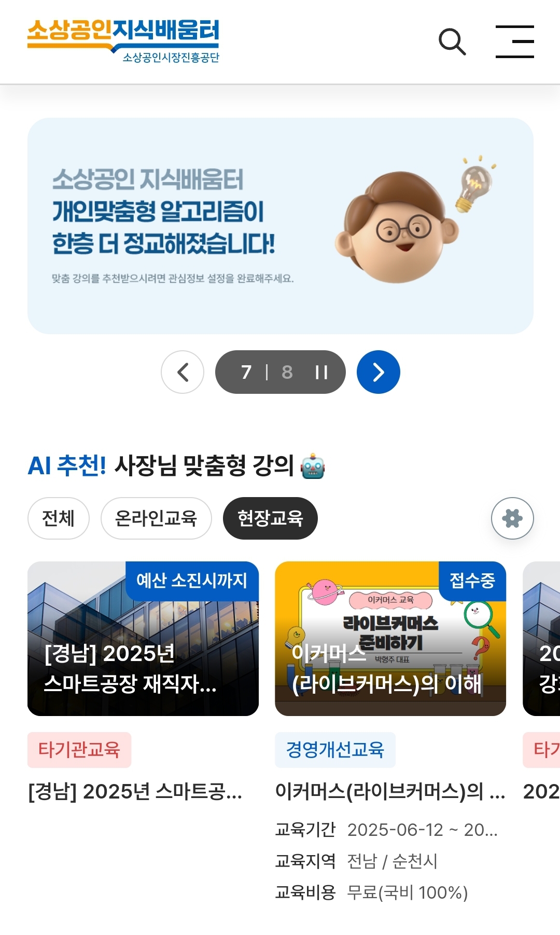Click the 소상공인지식배움터 logo
The width and height of the screenshot is (560, 935).
123,41
